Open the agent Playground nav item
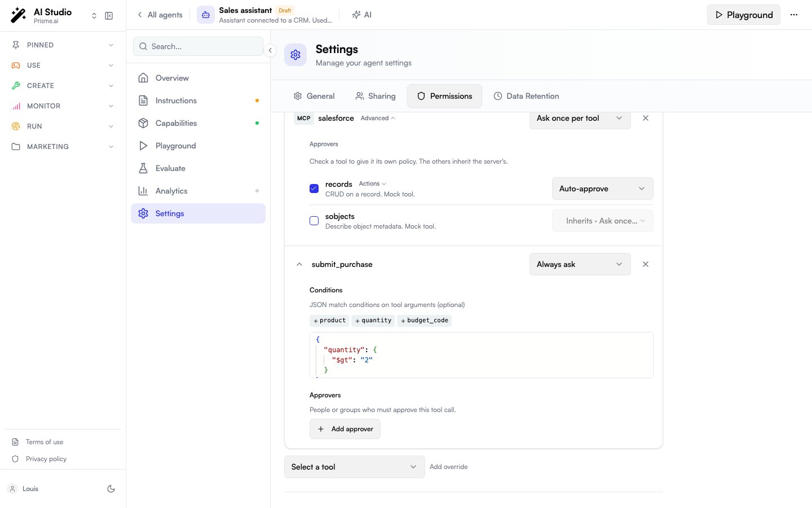Viewport: 812px width, 508px height. (x=198, y=146)
